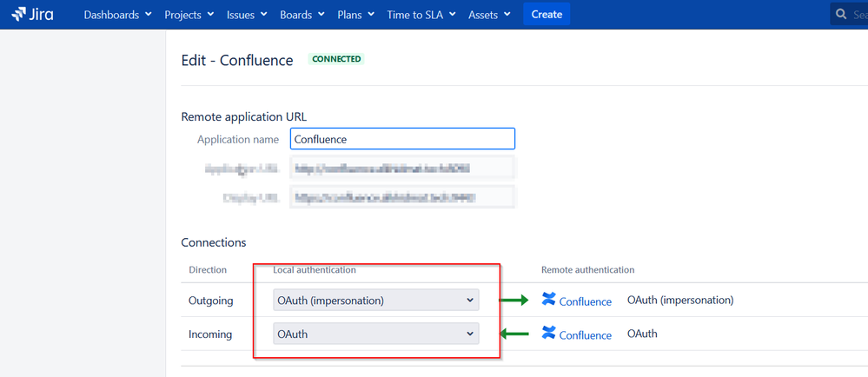Open the Time to SLA menu
The width and height of the screenshot is (868, 377).
coord(421,15)
